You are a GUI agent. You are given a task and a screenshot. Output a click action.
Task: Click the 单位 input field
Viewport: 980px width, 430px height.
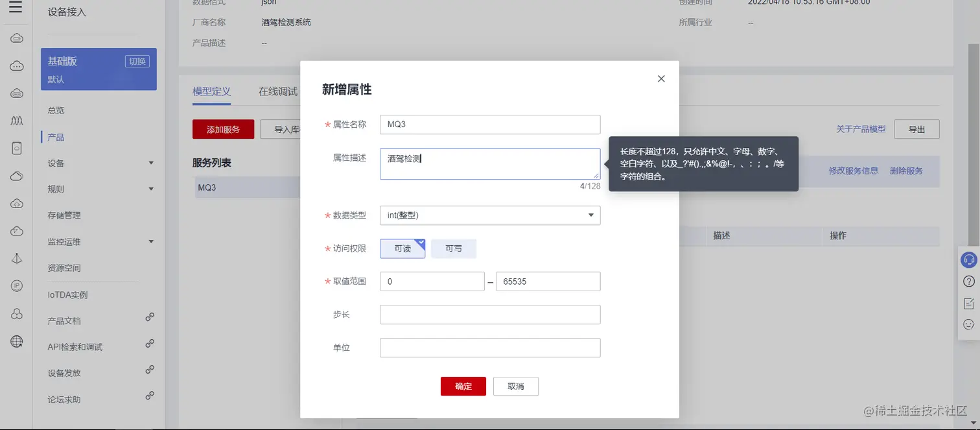(x=490, y=348)
